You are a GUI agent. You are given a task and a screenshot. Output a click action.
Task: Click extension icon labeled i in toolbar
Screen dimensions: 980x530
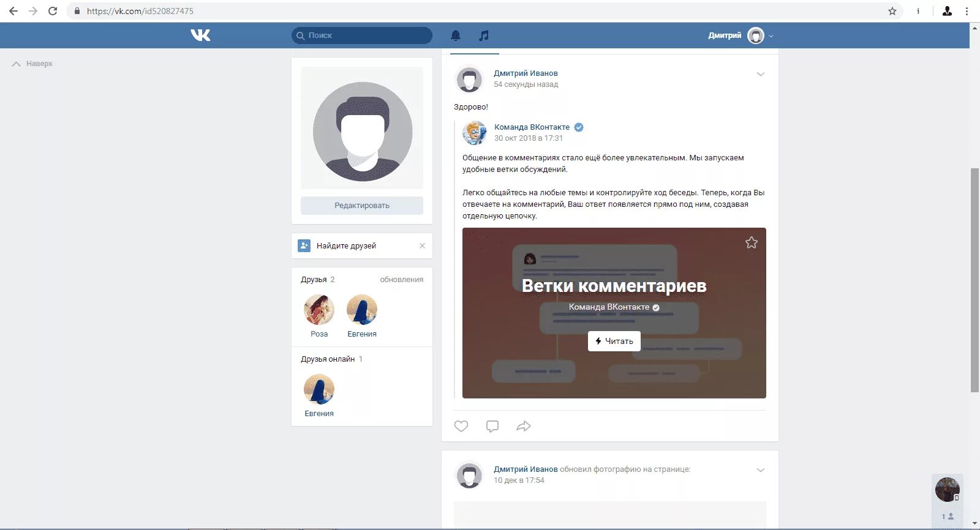coord(918,11)
